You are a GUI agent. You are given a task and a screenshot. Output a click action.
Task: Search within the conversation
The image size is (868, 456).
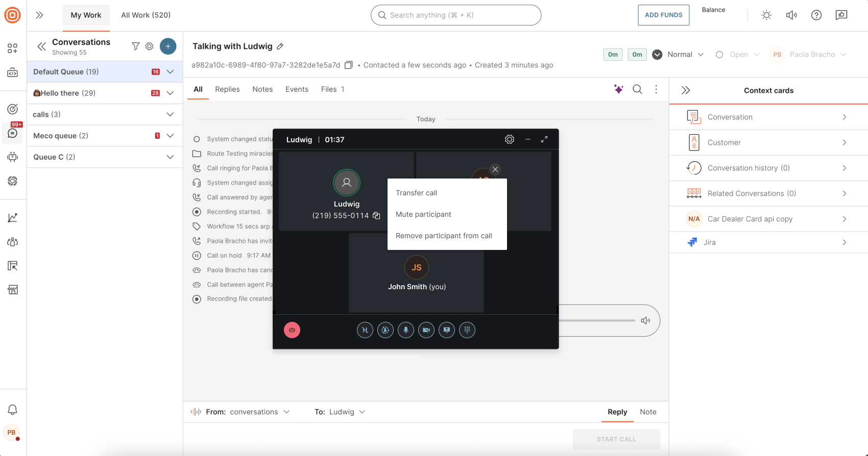pyautogui.click(x=637, y=89)
